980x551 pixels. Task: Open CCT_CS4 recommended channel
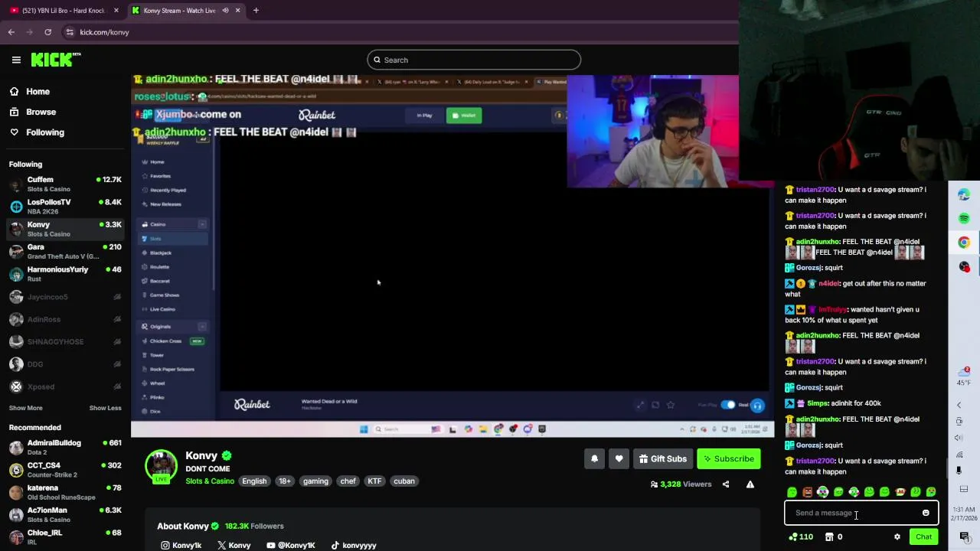[65, 470]
